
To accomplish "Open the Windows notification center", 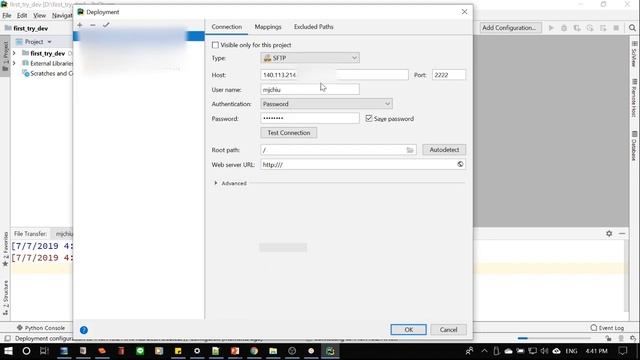I will pyautogui.click(x=622, y=351).
